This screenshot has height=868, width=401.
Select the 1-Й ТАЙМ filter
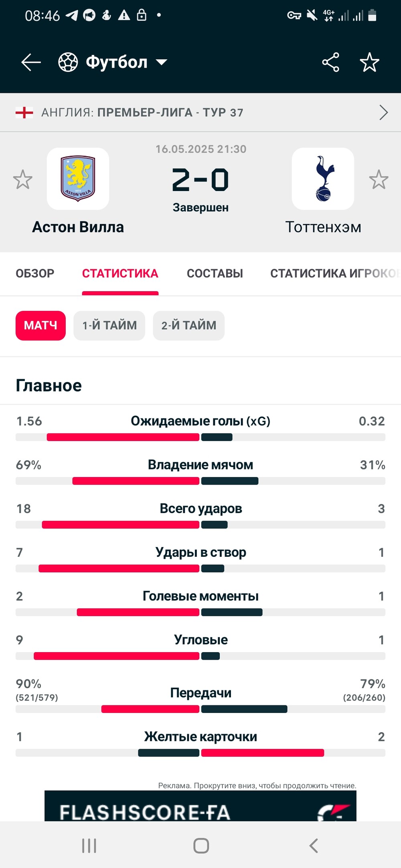pos(109,326)
